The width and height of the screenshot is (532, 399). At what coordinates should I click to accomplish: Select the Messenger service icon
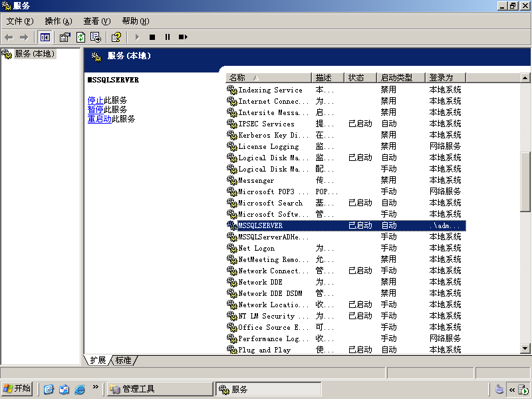click(231, 180)
